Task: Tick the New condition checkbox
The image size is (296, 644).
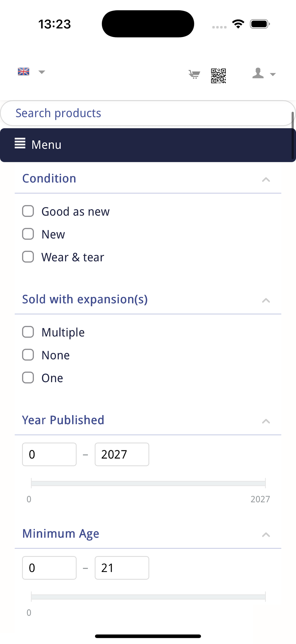Action: 28,234
